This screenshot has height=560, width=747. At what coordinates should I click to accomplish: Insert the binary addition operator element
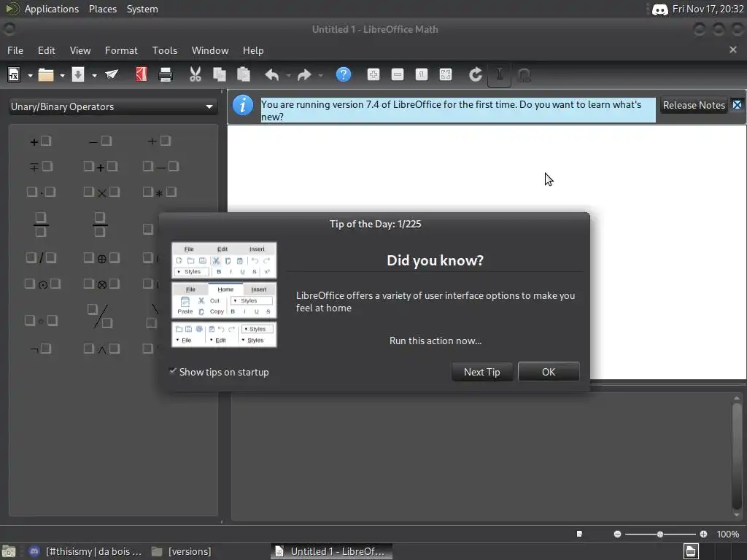click(x=100, y=166)
